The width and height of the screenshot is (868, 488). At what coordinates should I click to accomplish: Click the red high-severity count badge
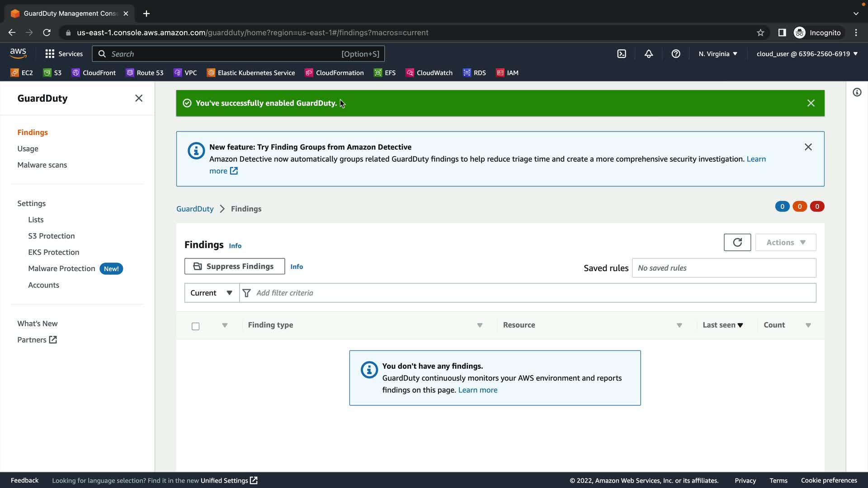click(817, 206)
